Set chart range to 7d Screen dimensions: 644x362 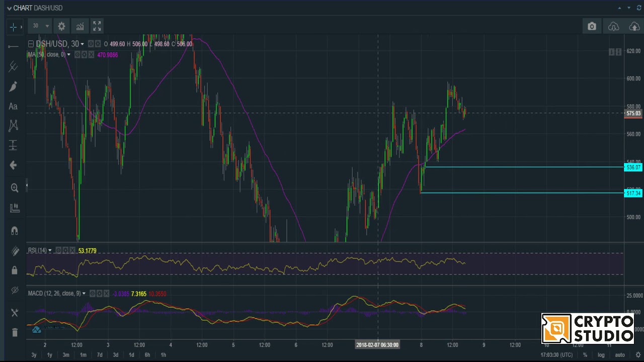(x=100, y=355)
